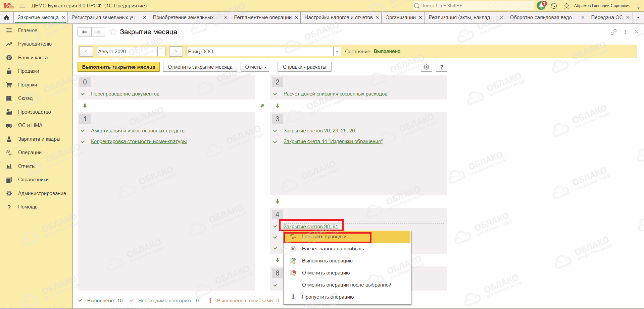This screenshot has height=309, width=644.
Task: Click Отменить закрытие месяца button
Action: pyautogui.click(x=200, y=67)
